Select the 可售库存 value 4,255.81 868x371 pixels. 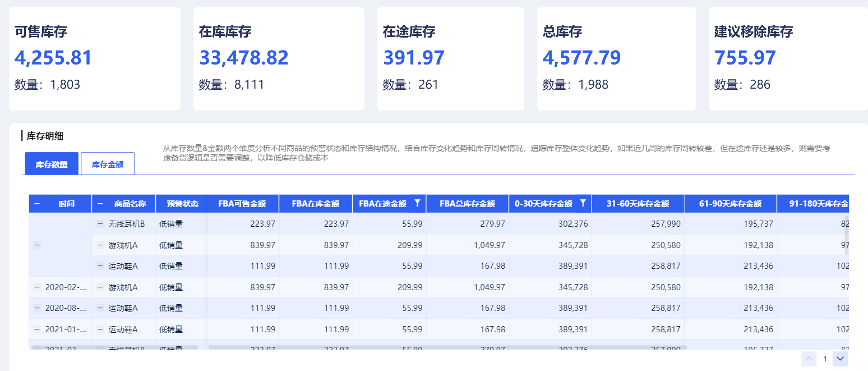53,58
